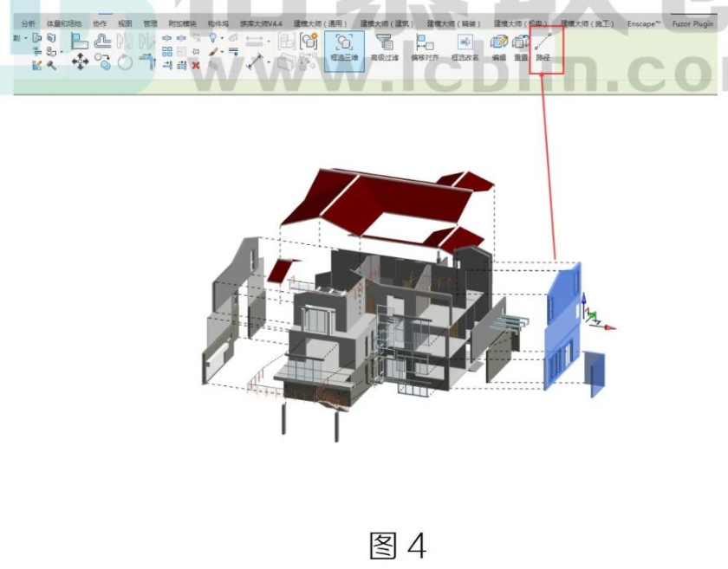
Task: Select the Split with Gap tool
Action: tap(181, 38)
